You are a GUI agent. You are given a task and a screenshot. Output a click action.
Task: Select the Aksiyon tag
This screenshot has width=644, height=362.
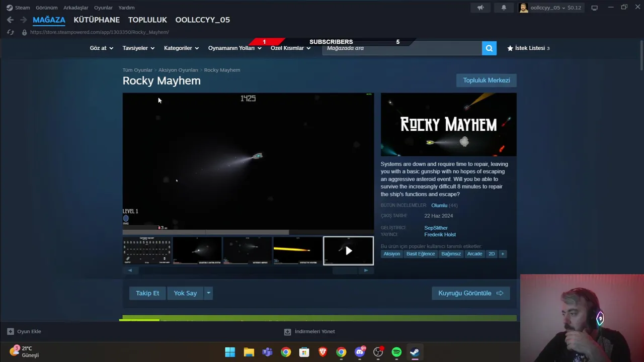[391, 254]
